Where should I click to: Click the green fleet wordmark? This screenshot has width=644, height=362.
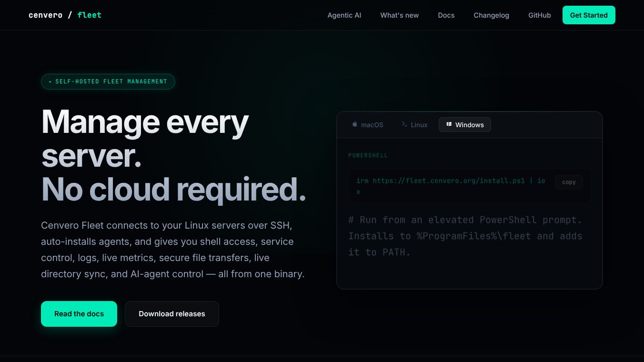[x=89, y=15]
